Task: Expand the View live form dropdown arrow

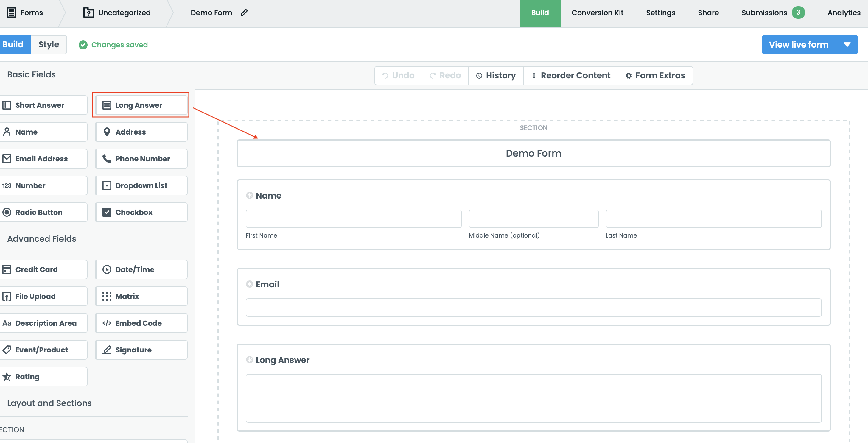Action: [x=847, y=44]
